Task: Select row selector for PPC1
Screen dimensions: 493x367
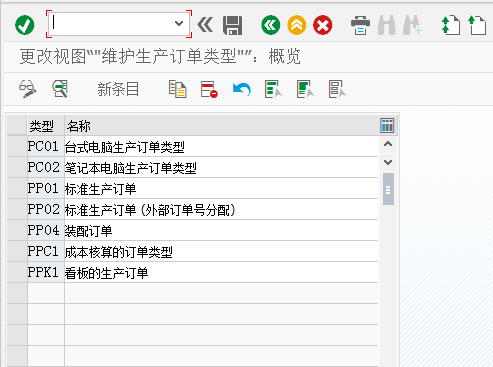Action: pyautogui.click(x=17, y=252)
